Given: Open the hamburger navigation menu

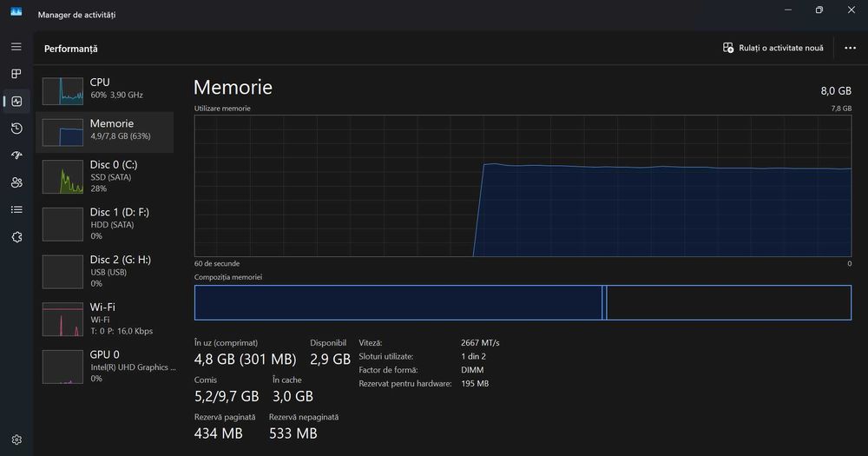Looking at the screenshot, I should pos(16,46).
